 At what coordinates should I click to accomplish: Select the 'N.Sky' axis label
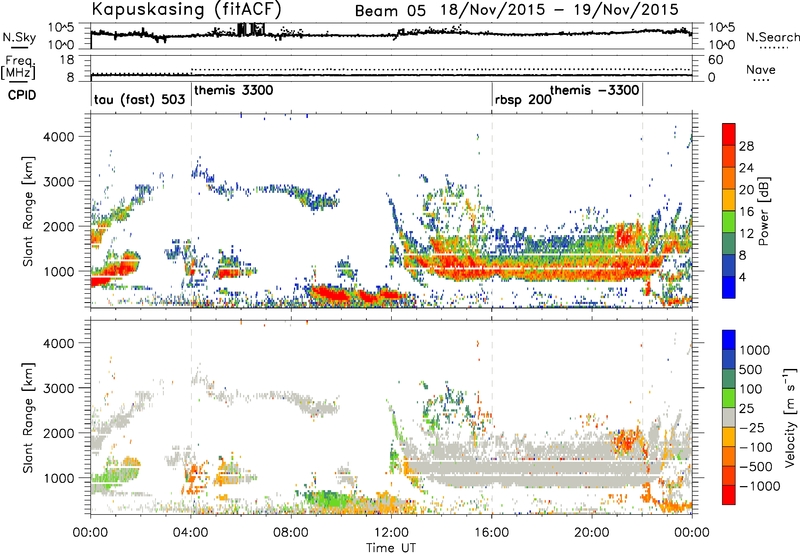point(19,38)
